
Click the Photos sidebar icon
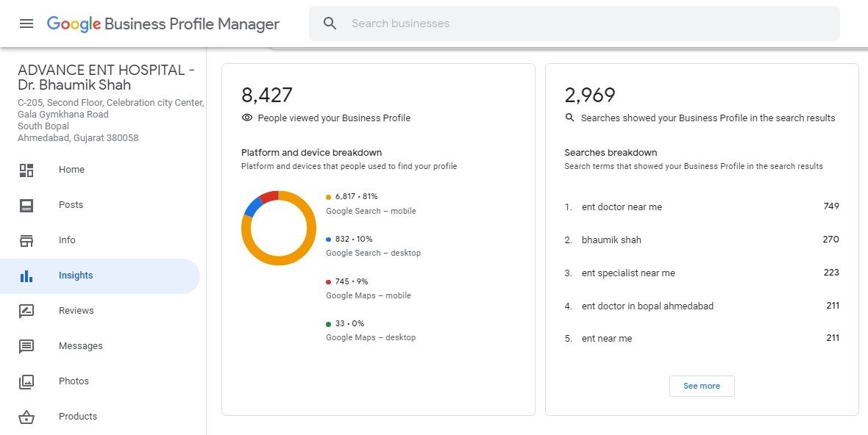[26, 381]
